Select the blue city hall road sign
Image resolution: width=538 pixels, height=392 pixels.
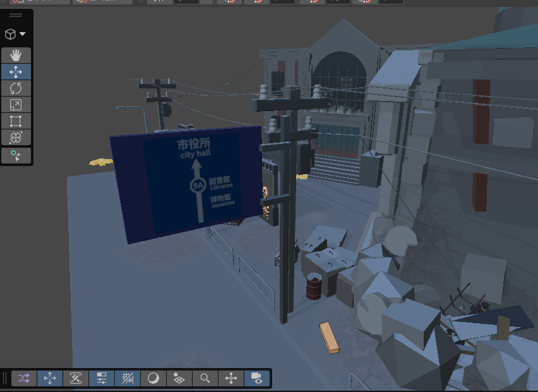click(187, 184)
